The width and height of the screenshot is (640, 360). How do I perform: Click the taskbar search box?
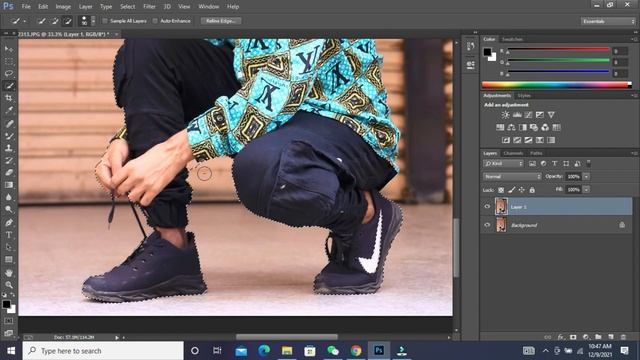pyautogui.click(x=103, y=351)
